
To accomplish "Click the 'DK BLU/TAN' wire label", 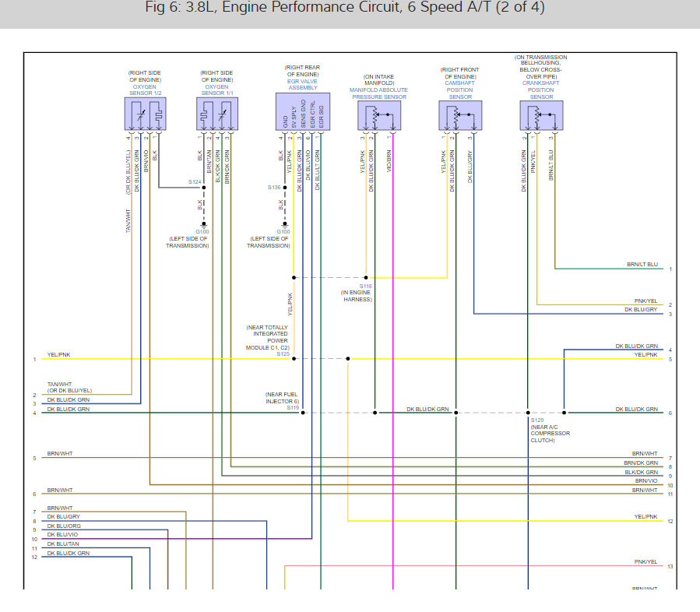I will (x=63, y=543).
